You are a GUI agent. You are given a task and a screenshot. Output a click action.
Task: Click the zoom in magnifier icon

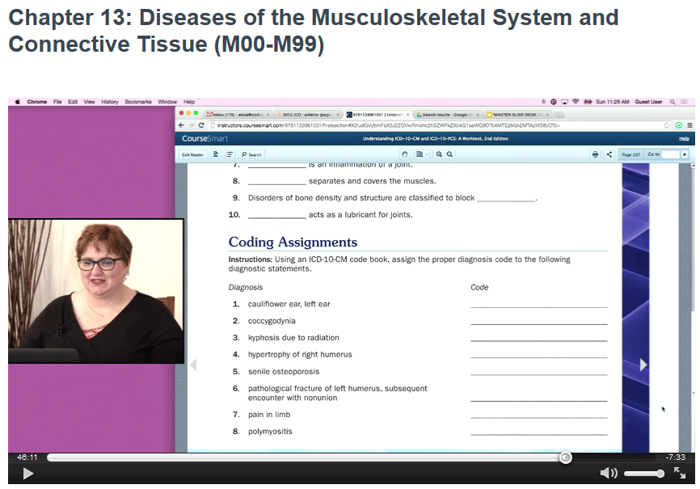pos(439,155)
